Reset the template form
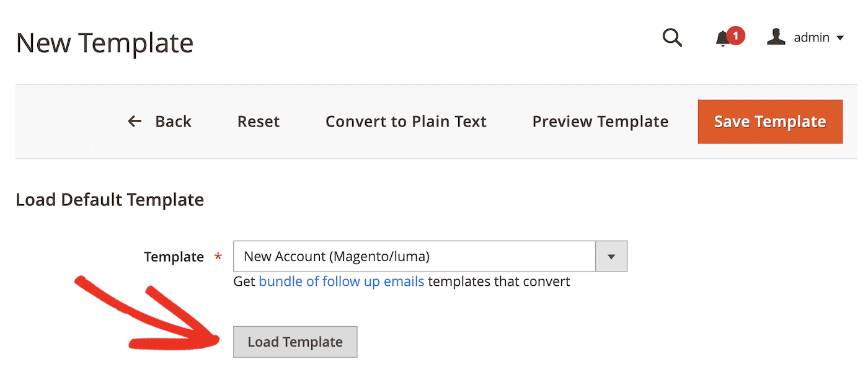 pyautogui.click(x=258, y=122)
